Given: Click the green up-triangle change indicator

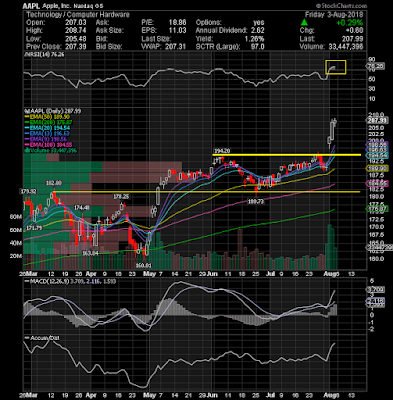Looking at the screenshot, I should pyautogui.click(x=304, y=23).
